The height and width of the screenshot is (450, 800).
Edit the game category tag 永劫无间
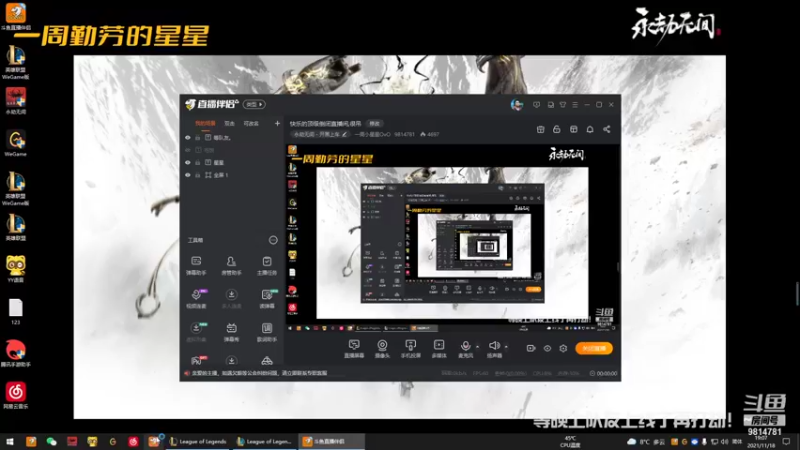click(x=320, y=134)
